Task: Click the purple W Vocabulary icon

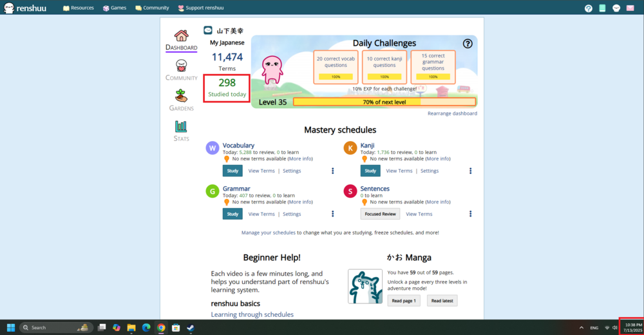Action: coord(213,148)
